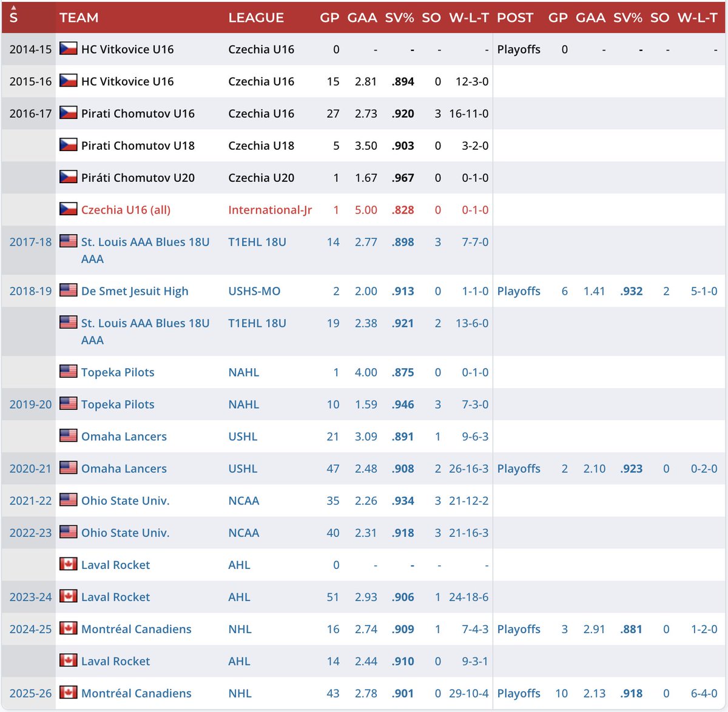Open 2017-18 season link
728x712 pixels.
[30, 242]
